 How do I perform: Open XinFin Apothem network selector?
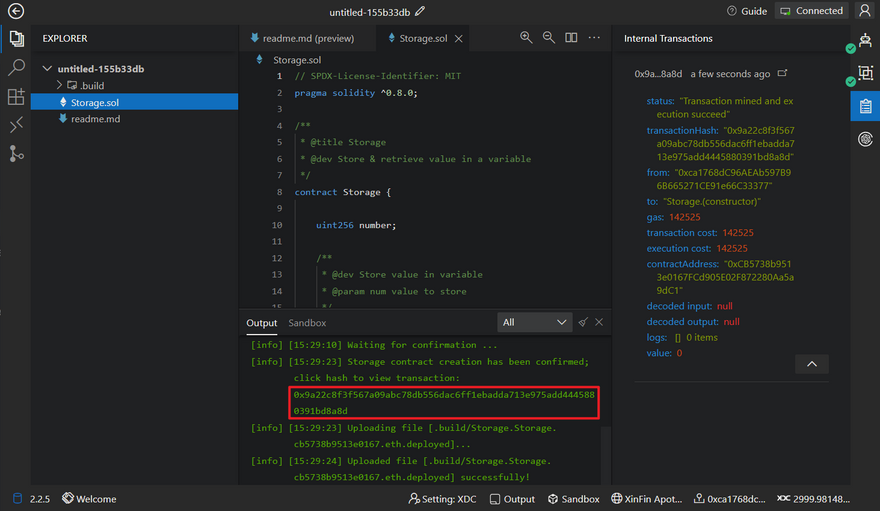(647, 499)
